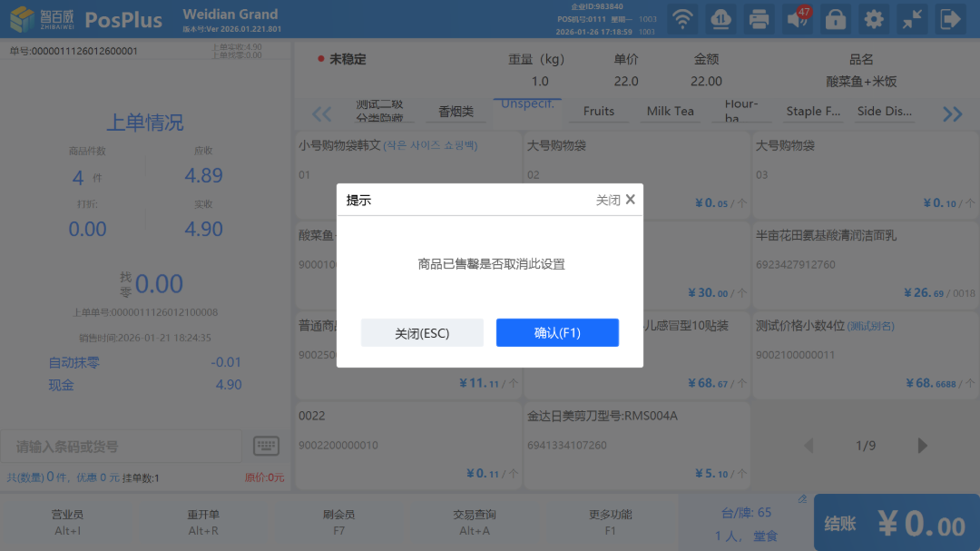Open 更多功能 more functions menu

[611, 522]
